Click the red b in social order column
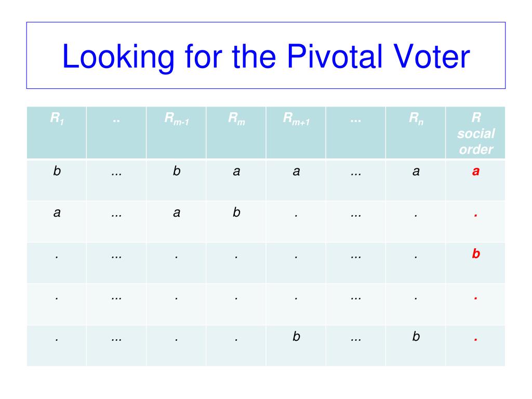 pyautogui.click(x=476, y=254)
